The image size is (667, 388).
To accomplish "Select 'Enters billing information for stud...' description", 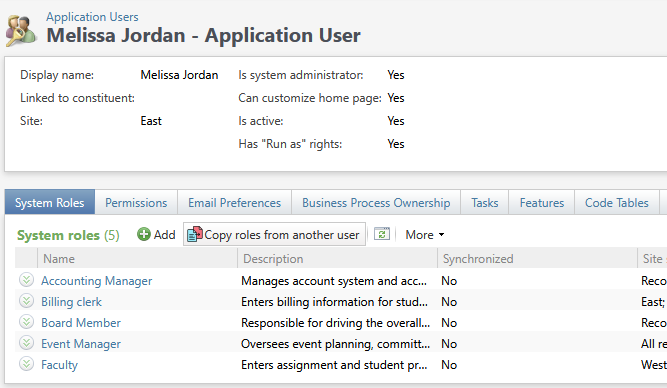I will (x=334, y=302).
